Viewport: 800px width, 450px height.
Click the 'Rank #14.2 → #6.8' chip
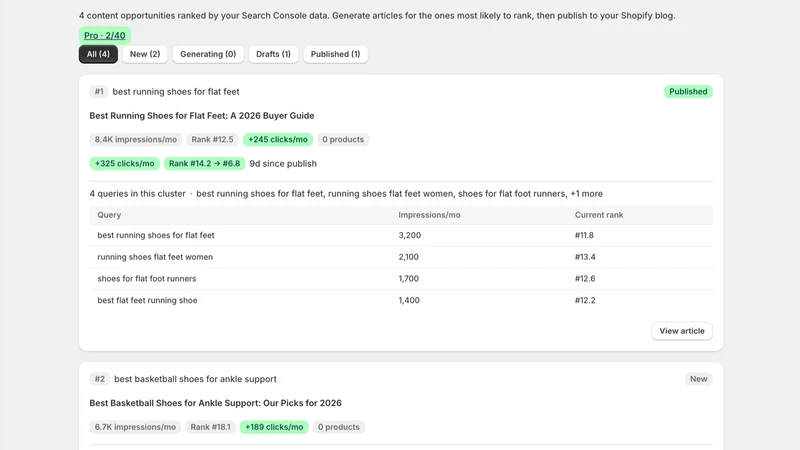(204, 163)
